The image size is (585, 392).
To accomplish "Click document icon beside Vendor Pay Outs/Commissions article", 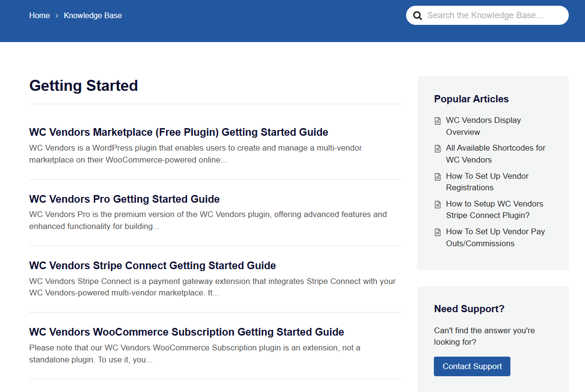I will 438,232.
